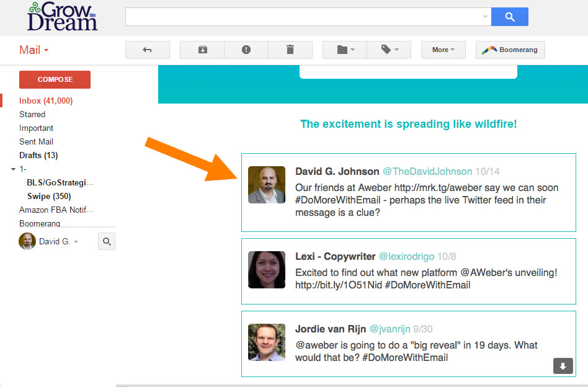Click the Boomerang button
The image size is (588, 387).
coord(510,50)
